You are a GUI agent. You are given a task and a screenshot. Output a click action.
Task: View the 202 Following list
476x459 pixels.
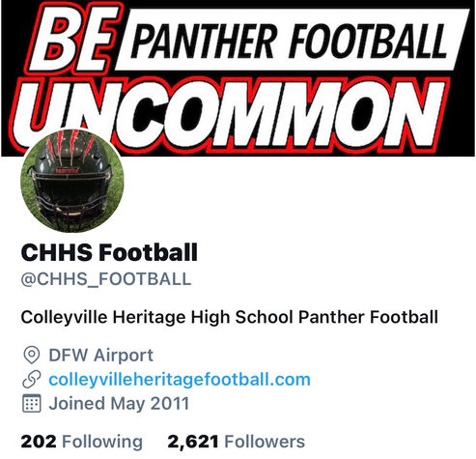(81, 442)
